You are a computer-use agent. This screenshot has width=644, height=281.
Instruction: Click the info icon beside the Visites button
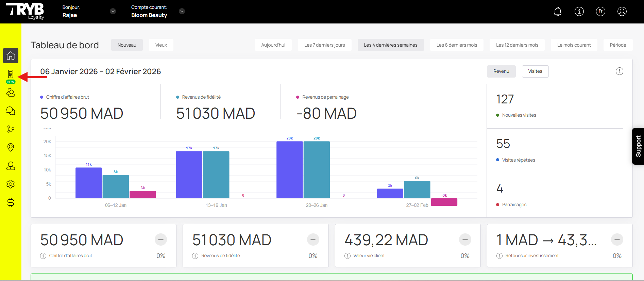pyautogui.click(x=620, y=71)
